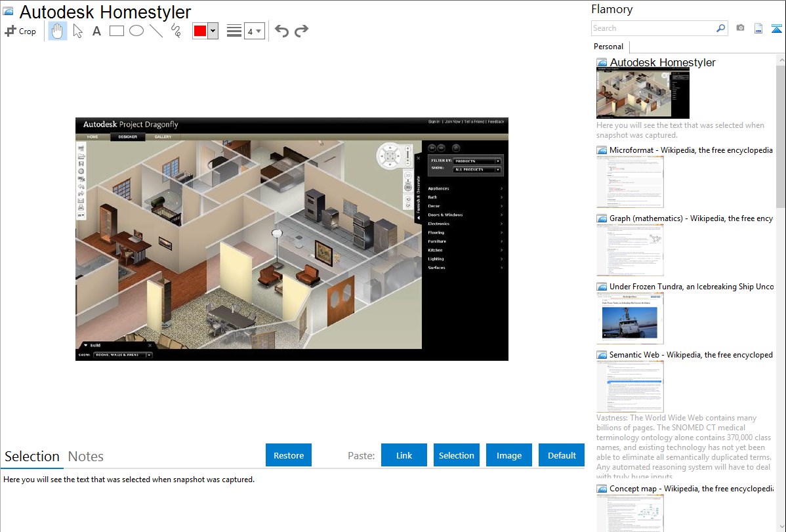Click the sidebar scrollbar down arrow
This screenshot has height=532, width=786.
pyautogui.click(x=781, y=527)
